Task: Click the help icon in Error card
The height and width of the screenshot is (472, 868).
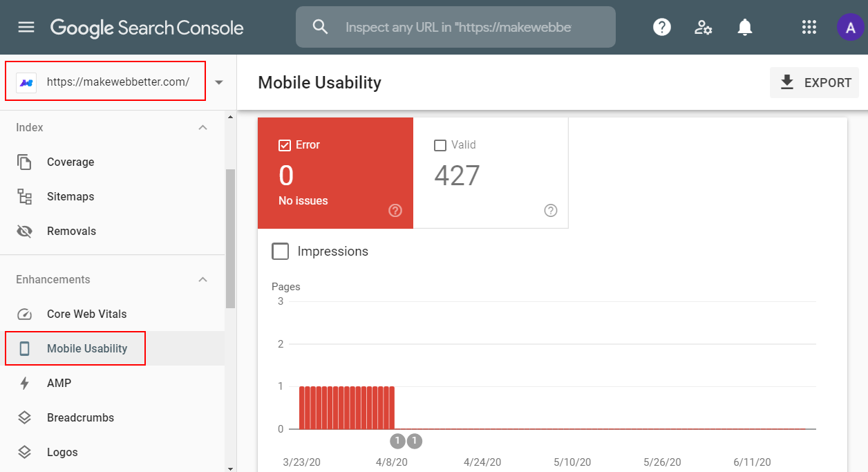Action: click(395, 211)
